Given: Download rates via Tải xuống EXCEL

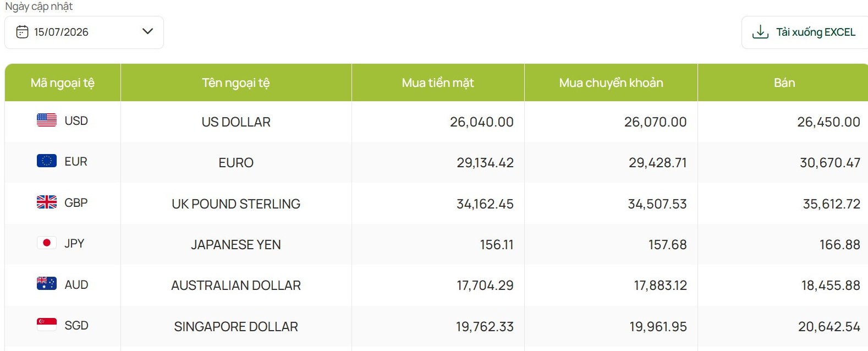Looking at the screenshot, I should tap(805, 32).
